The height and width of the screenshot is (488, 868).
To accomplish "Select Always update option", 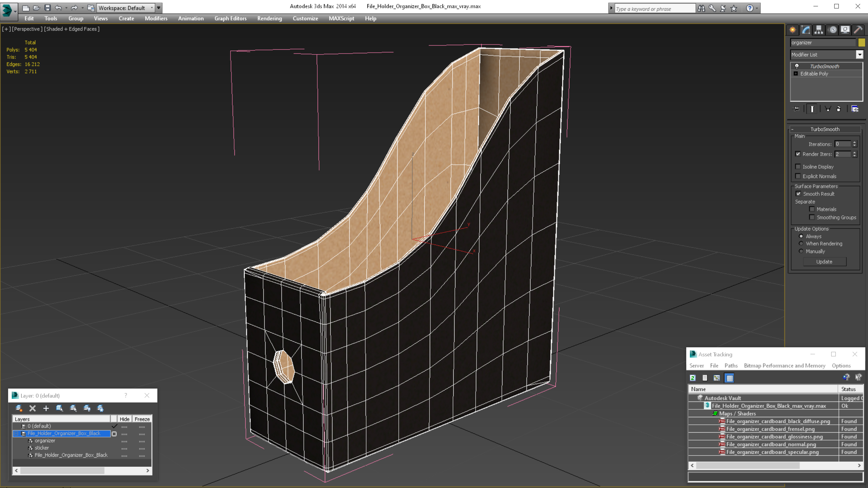I will click(x=801, y=236).
